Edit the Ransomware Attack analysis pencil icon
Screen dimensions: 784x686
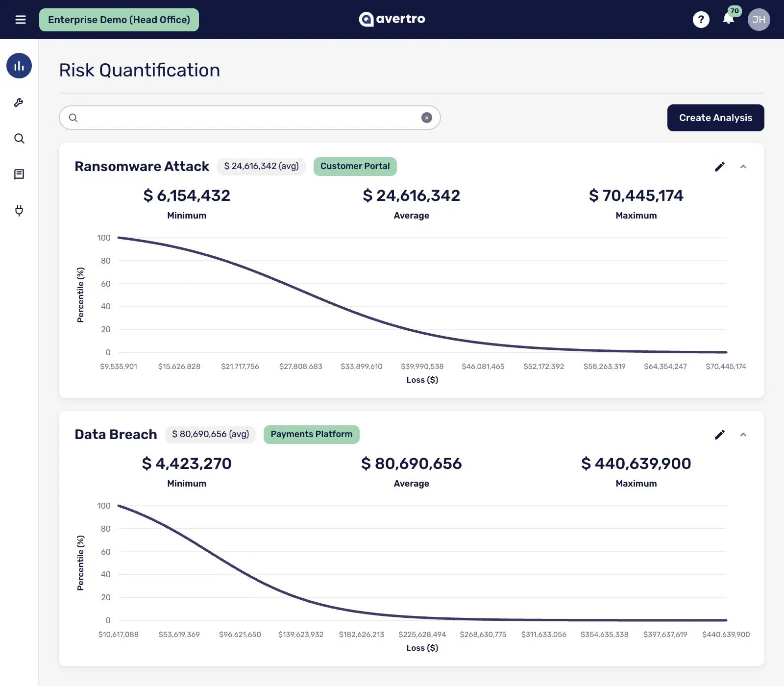click(x=719, y=167)
